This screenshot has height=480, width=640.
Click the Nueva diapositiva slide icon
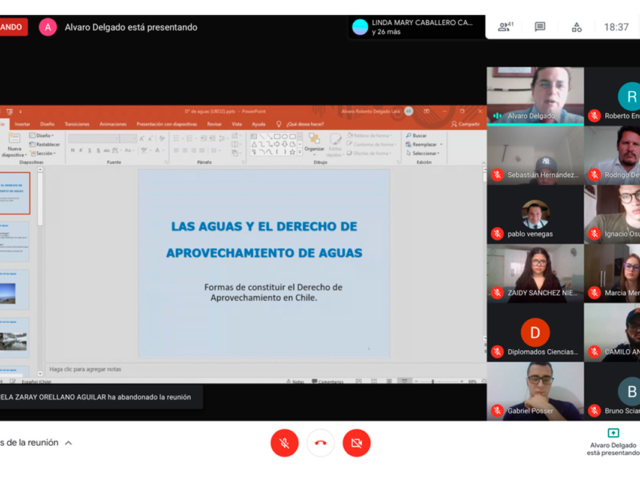coord(14,139)
